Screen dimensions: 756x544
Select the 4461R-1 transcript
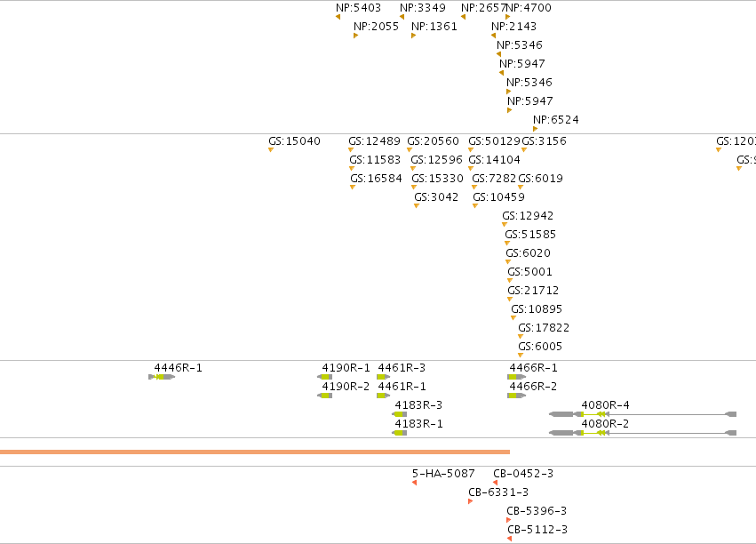[x=383, y=396]
